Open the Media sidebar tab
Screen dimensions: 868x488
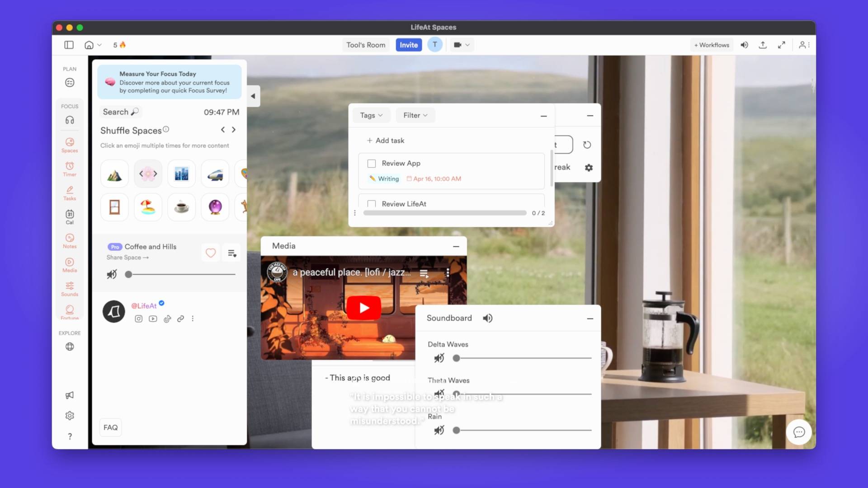click(x=70, y=265)
